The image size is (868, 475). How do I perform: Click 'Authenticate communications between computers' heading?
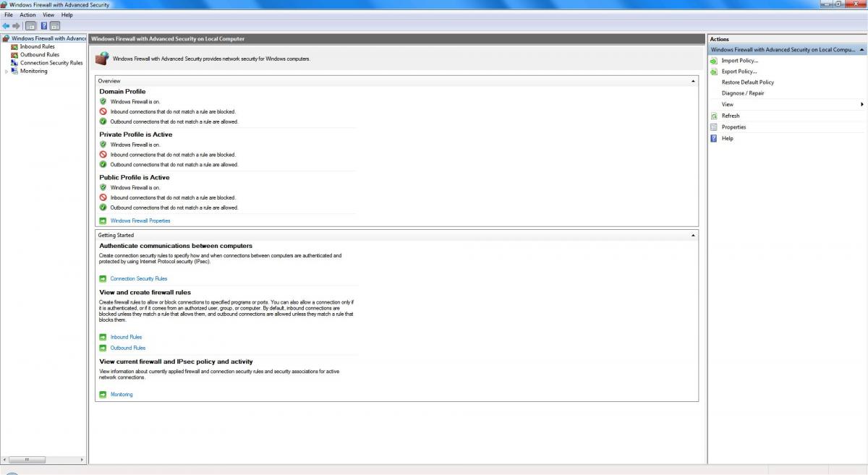pos(176,246)
